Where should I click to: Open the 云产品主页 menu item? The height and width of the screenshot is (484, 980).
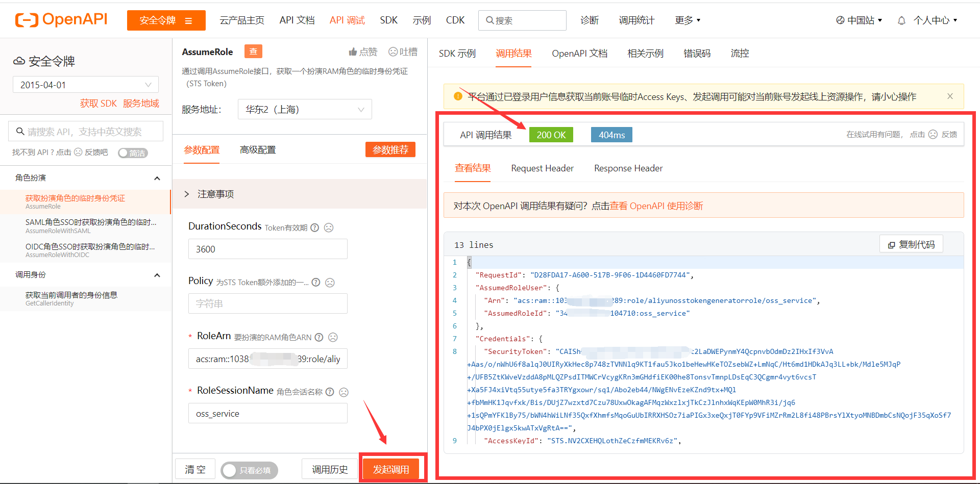(242, 20)
